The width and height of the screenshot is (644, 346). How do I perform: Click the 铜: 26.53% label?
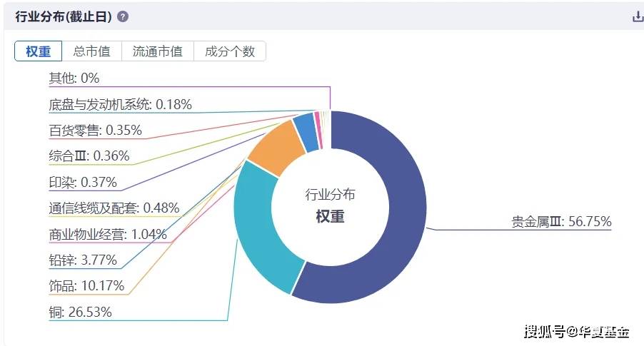80,312
